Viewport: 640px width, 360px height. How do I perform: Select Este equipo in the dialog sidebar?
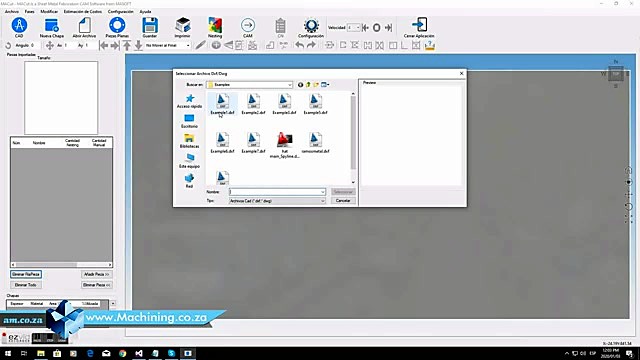coord(189,161)
